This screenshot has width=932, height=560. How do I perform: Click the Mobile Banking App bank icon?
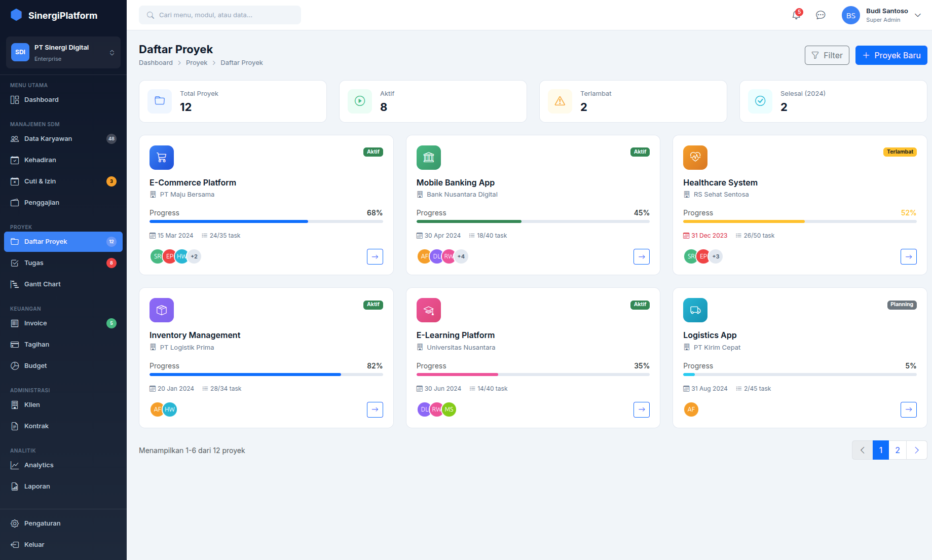coord(429,158)
